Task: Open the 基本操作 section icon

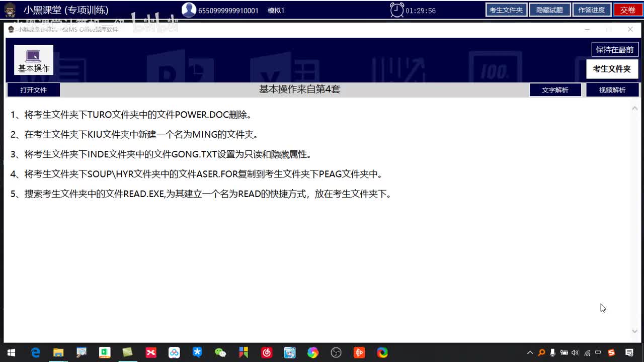Action: click(34, 60)
